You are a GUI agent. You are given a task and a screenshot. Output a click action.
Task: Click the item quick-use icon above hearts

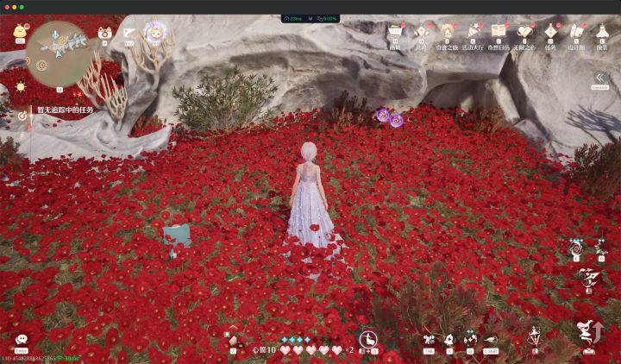point(235,342)
